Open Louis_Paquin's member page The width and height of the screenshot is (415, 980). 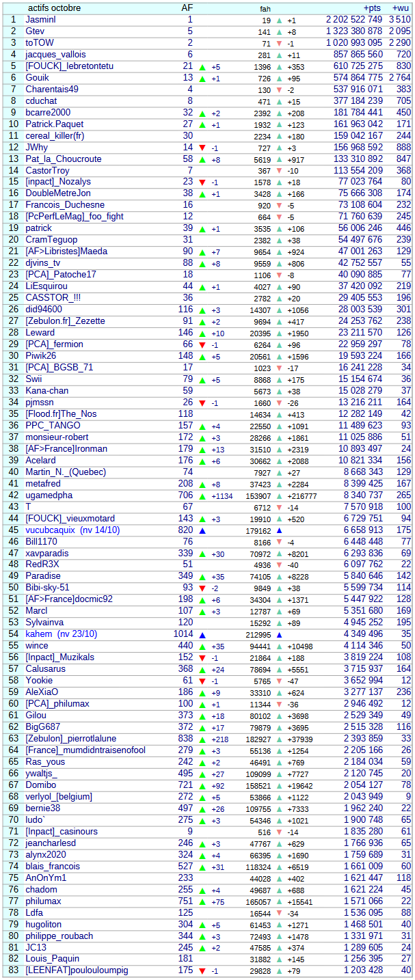(x=52, y=959)
